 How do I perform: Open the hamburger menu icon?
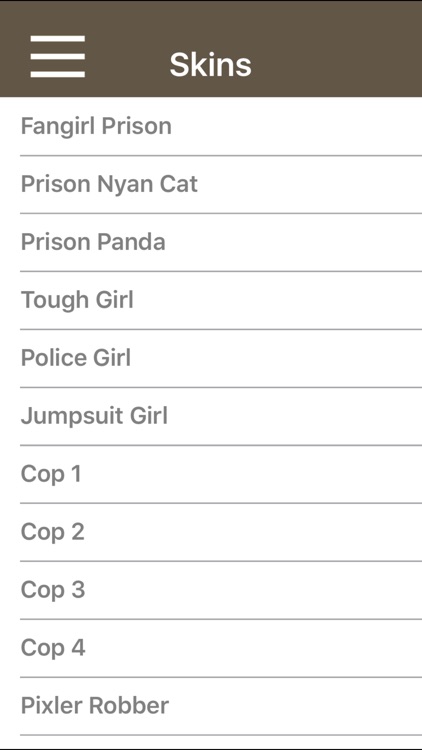57,56
